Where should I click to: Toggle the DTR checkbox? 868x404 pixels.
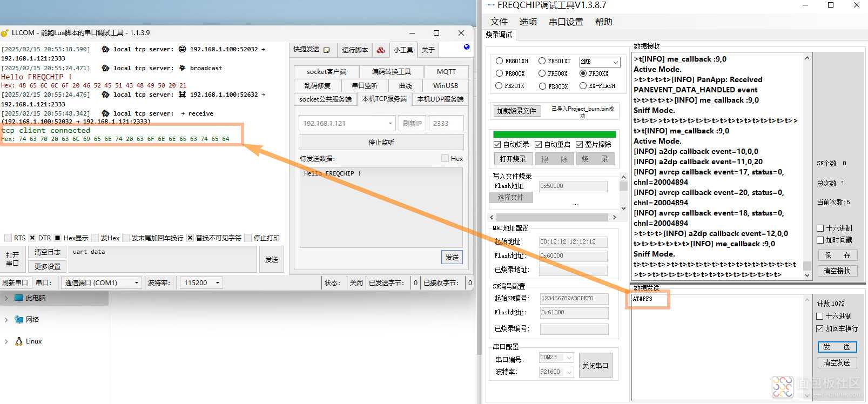(32, 238)
